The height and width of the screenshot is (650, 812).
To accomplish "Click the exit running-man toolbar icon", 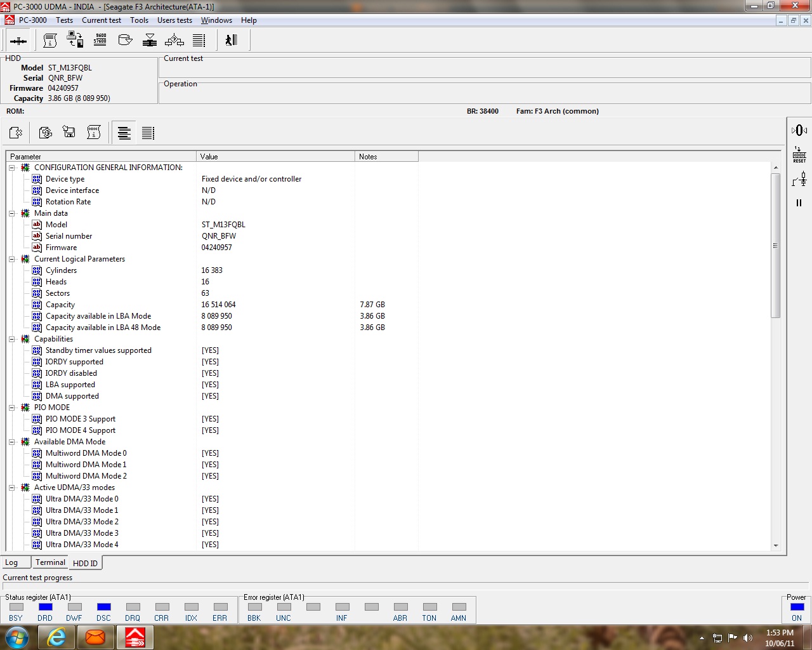I will pyautogui.click(x=231, y=40).
